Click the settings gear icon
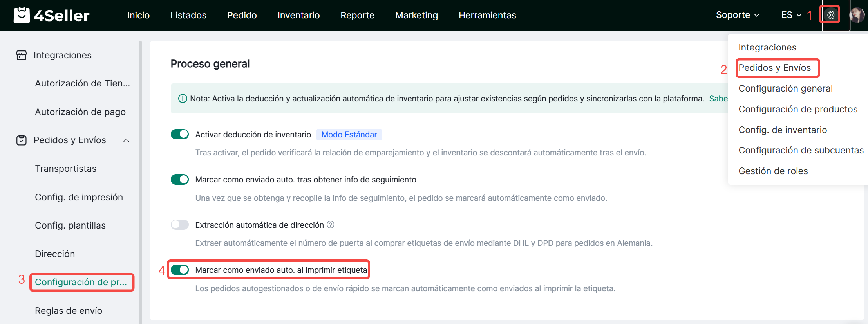 point(831,15)
